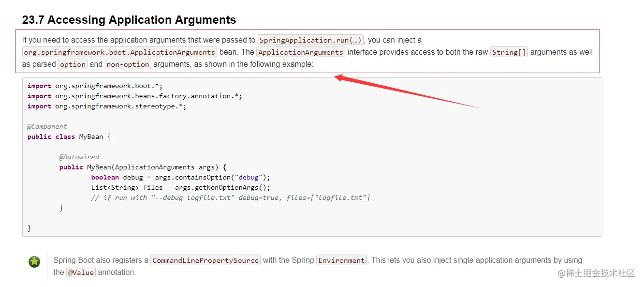
Task: Click the "@Component" annotation in code
Action: click(47, 126)
